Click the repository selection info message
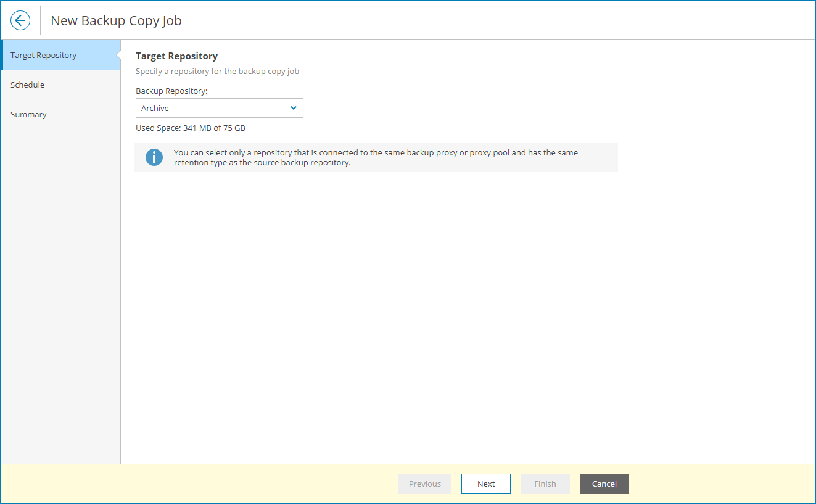 click(376, 157)
